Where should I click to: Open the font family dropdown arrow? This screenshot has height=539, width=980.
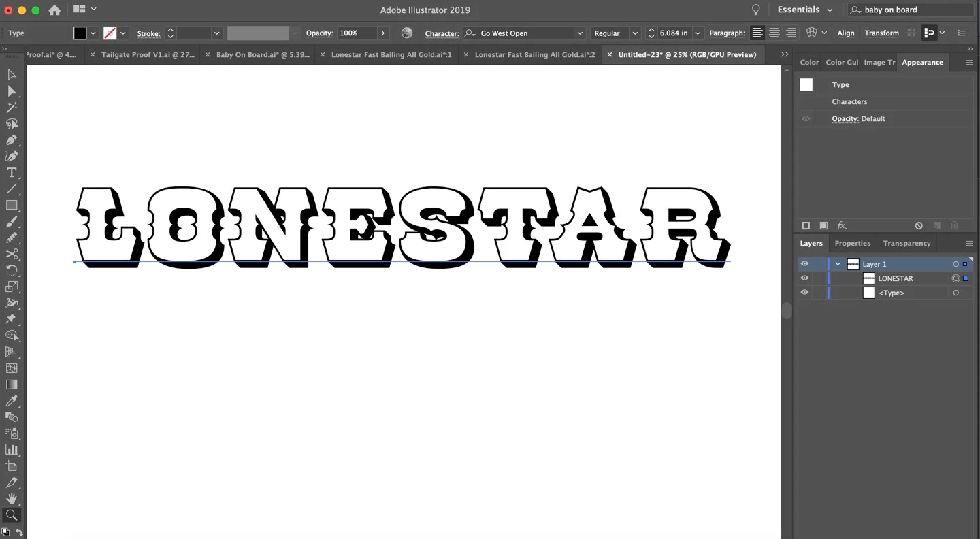[x=580, y=33]
